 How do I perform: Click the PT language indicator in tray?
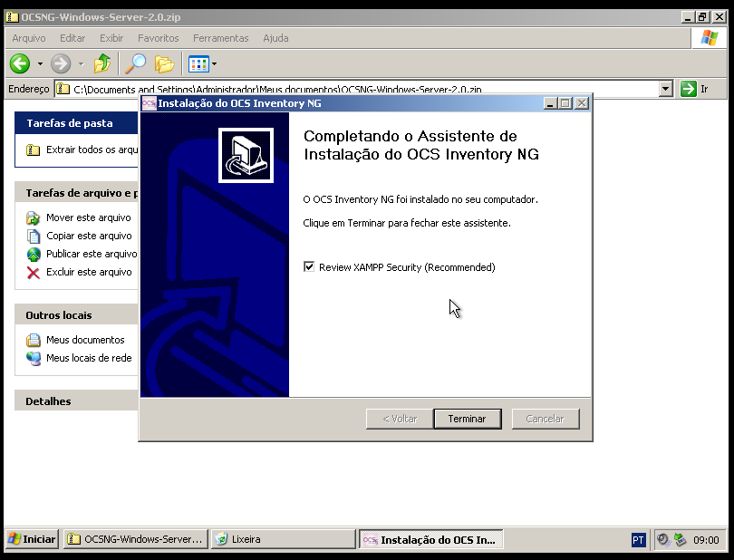click(638, 540)
